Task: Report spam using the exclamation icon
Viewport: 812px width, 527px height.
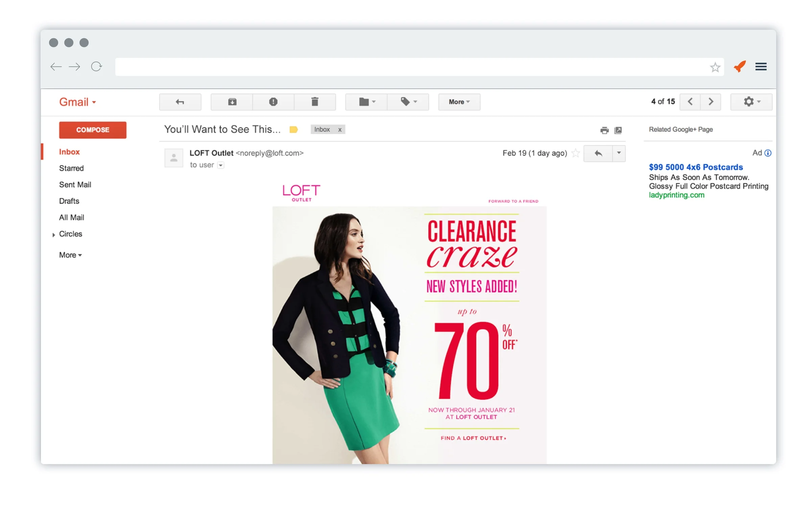Action: tap(273, 102)
